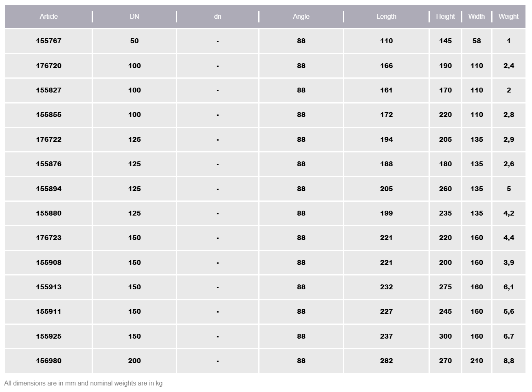Click the dimensions footnote text
The height and width of the screenshot is (392, 532).
(84, 383)
